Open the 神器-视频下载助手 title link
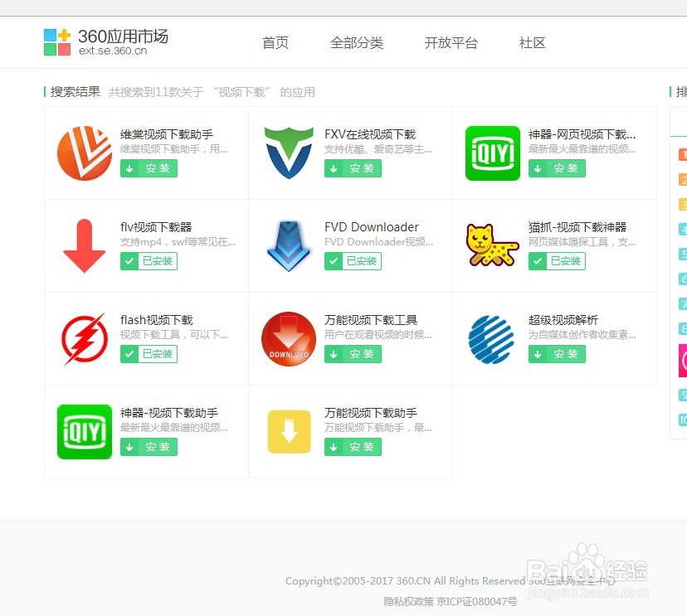 point(169,413)
